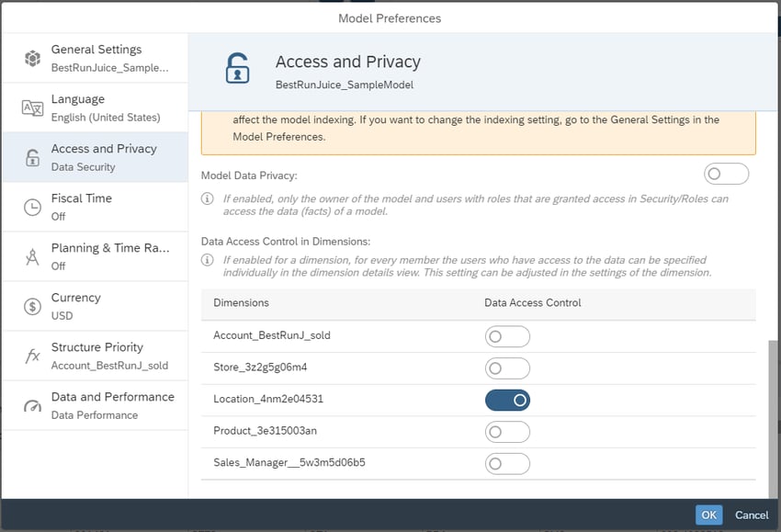Click the Location_4nm2e04531 dimension name
Screen dimensions: 781x532
click(x=268, y=399)
